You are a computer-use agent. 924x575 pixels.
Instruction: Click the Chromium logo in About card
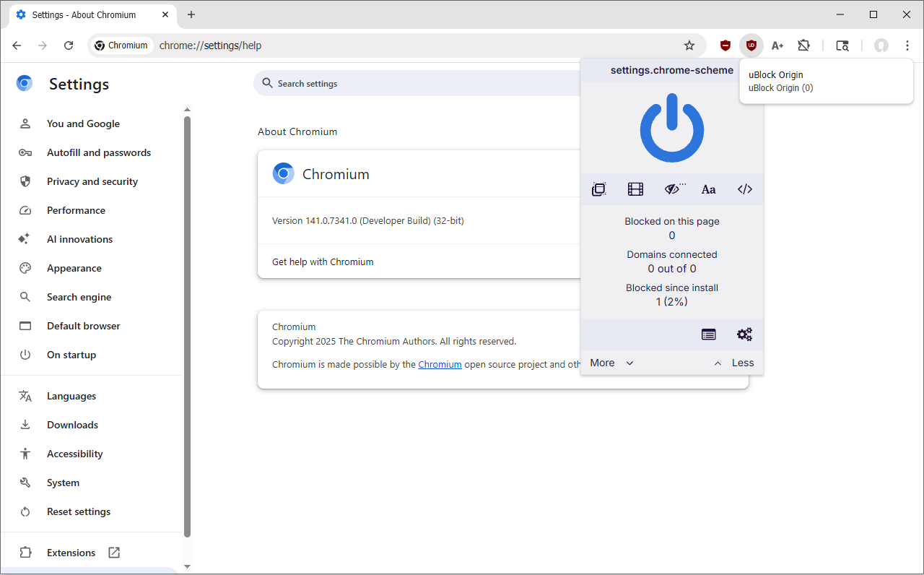point(283,174)
